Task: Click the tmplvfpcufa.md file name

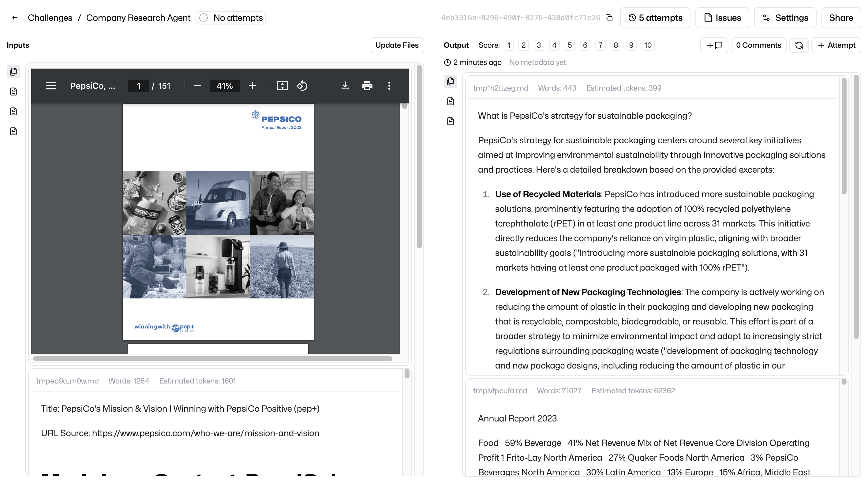Action: click(x=500, y=391)
